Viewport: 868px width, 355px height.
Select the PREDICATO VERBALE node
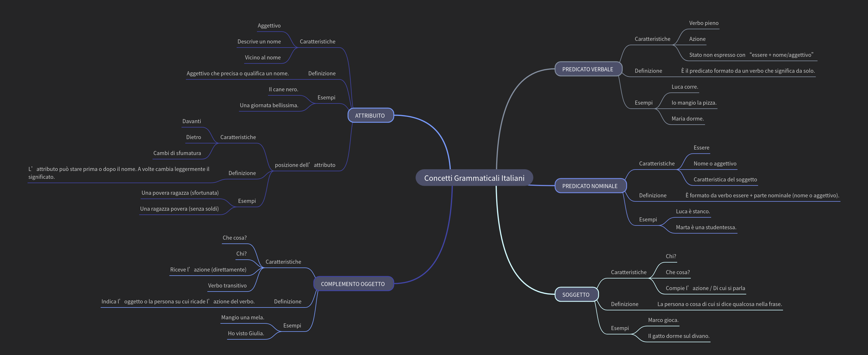[x=587, y=69]
